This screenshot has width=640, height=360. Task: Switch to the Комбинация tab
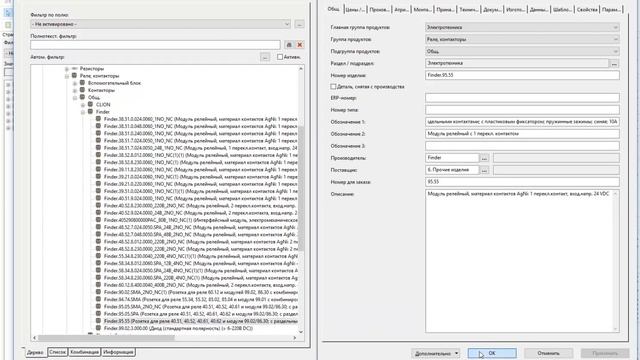tap(84, 352)
